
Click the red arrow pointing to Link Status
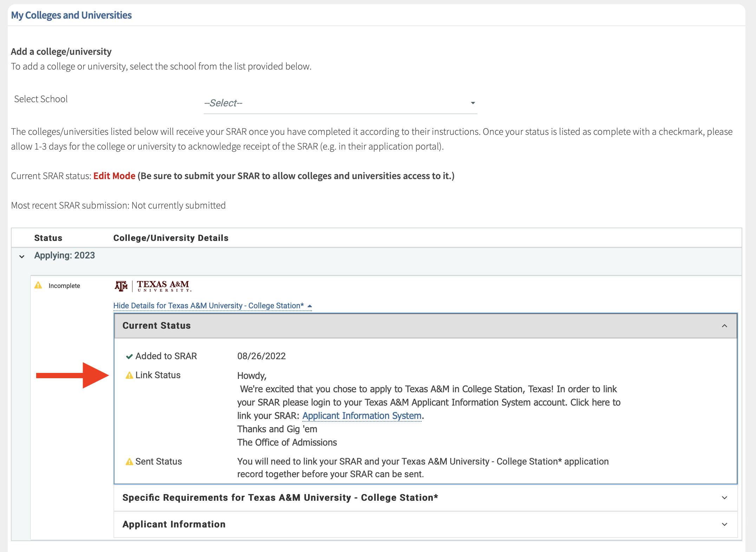(72, 375)
